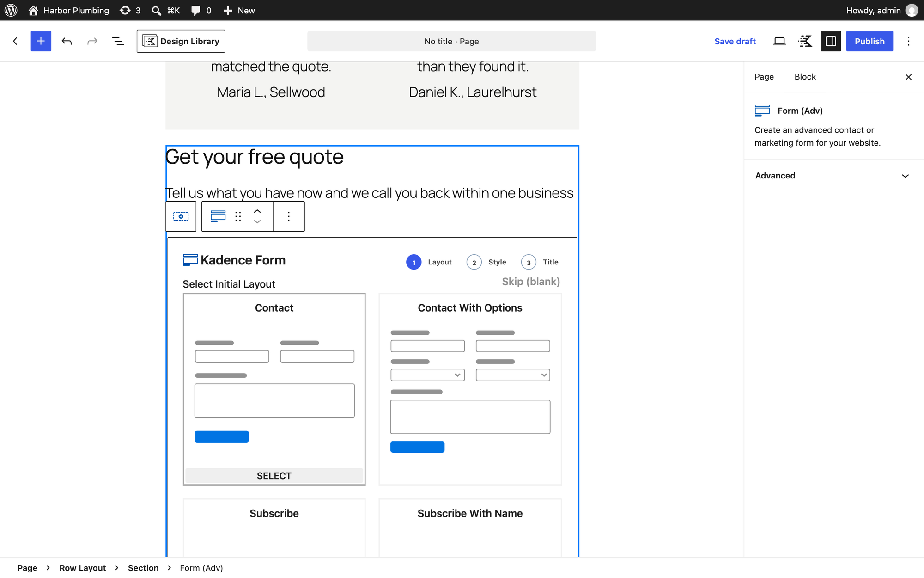Move the block down
Image resolution: width=924 pixels, height=578 pixels.
click(257, 221)
